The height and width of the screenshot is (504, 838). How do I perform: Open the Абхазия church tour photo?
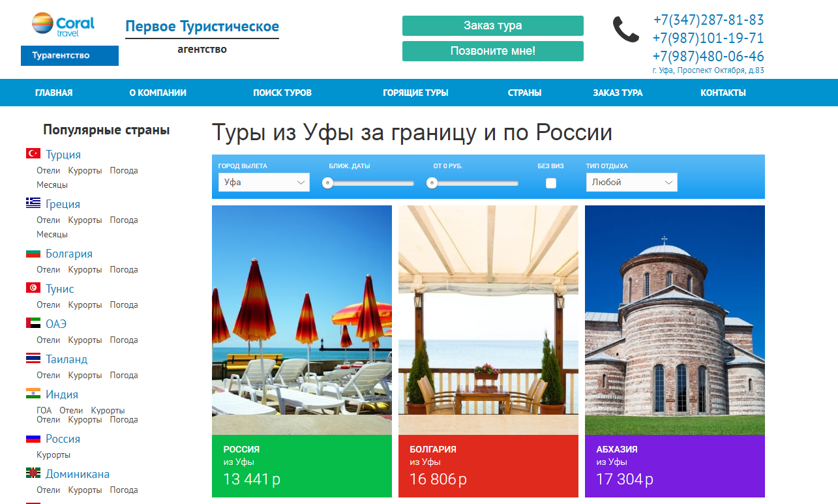pos(675,320)
